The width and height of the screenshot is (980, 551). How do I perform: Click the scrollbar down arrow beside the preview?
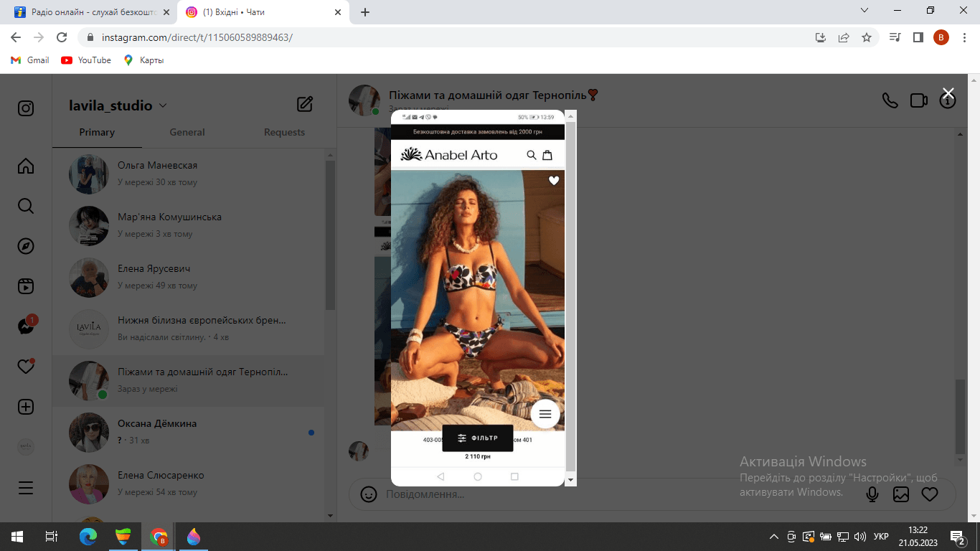click(x=571, y=480)
